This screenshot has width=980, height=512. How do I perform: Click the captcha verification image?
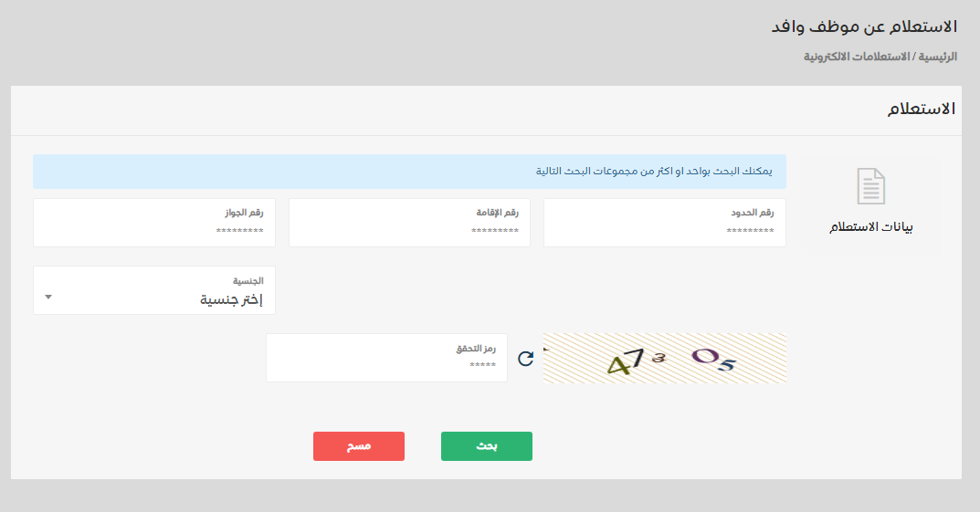[665, 358]
